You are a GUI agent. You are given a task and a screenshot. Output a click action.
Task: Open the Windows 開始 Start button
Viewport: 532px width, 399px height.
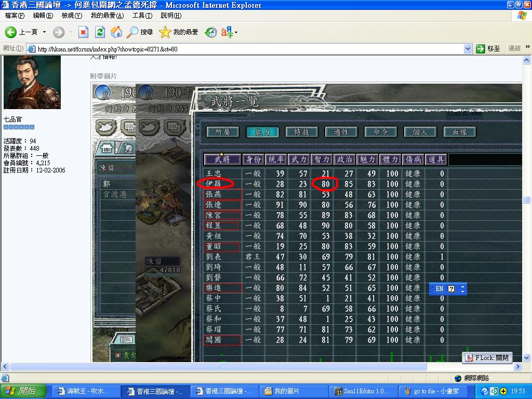coord(23,391)
